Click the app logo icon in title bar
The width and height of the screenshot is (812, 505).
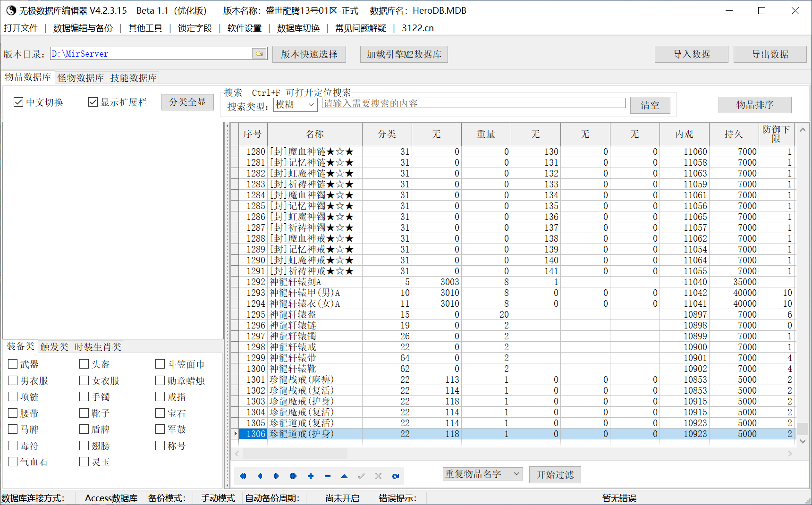tap(10, 10)
